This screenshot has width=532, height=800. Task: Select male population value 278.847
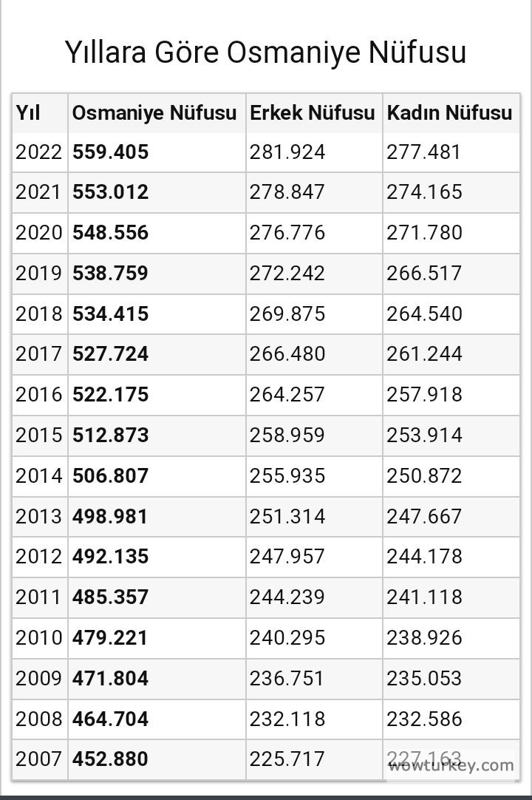coord(287,192)
